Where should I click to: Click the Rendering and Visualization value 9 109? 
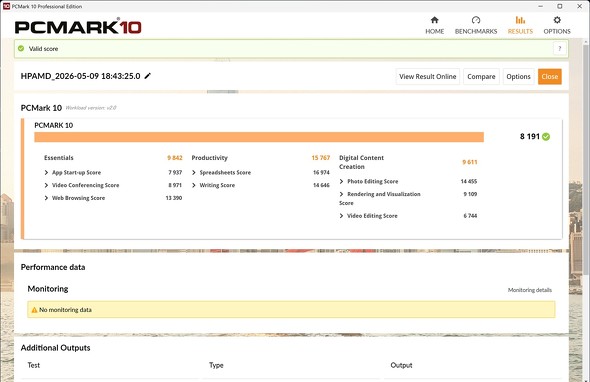point(470,194)
